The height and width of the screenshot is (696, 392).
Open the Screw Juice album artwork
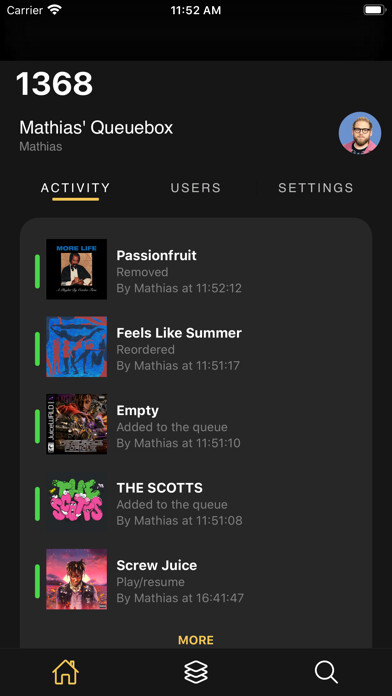click(76, 579)
